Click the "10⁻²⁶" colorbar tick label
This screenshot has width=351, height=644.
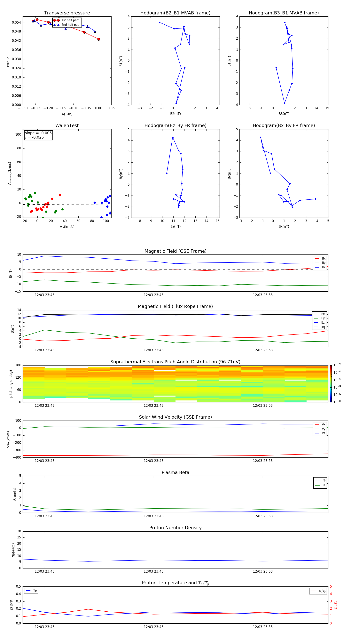point(337,365)
